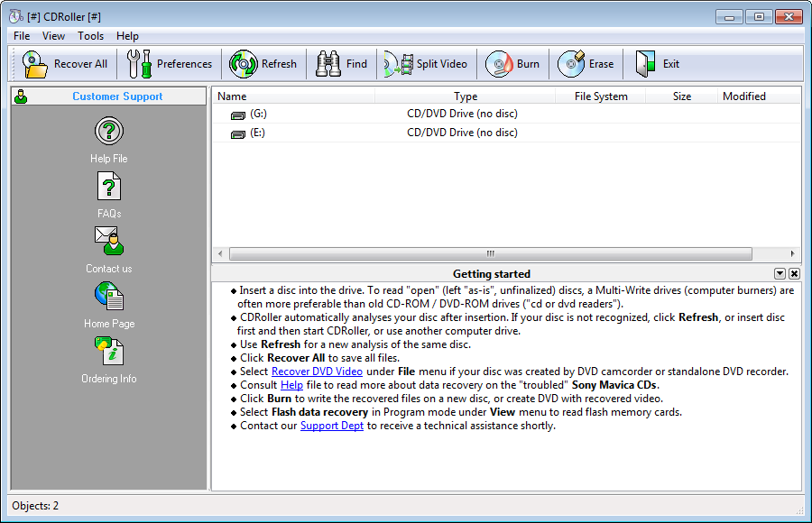Viewport: 812px width, 523px height.
Task: Click the horizontal scrollbar right arrow
Action: click(x=792, y=253)
